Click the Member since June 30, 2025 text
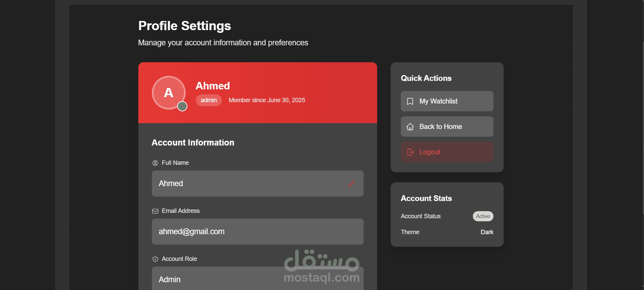 pos(267,100)
